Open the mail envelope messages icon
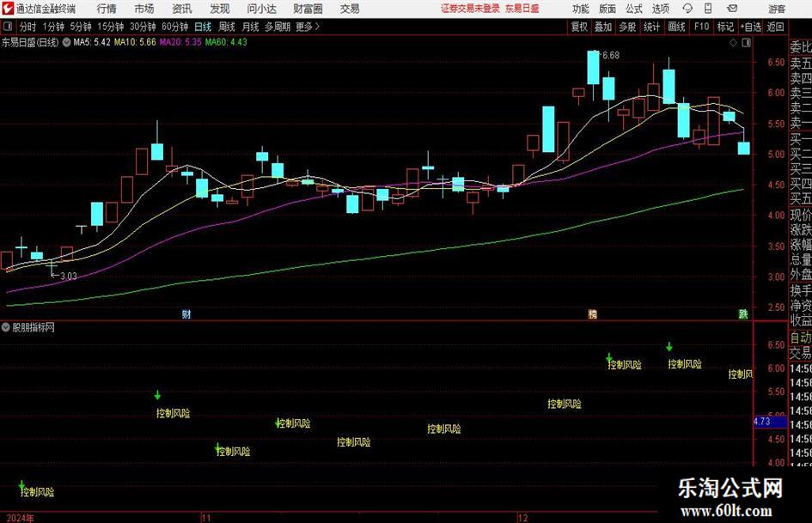 [x=732, y=9]
